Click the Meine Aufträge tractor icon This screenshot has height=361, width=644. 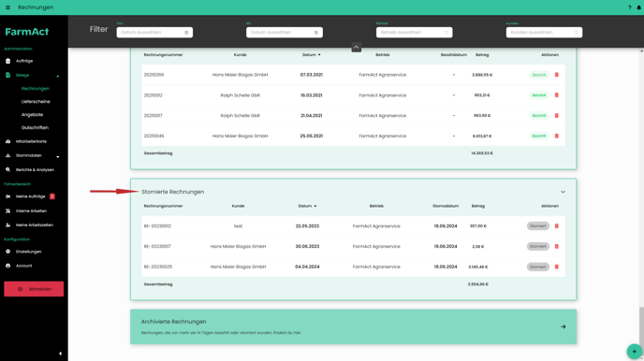pos(7,196)
